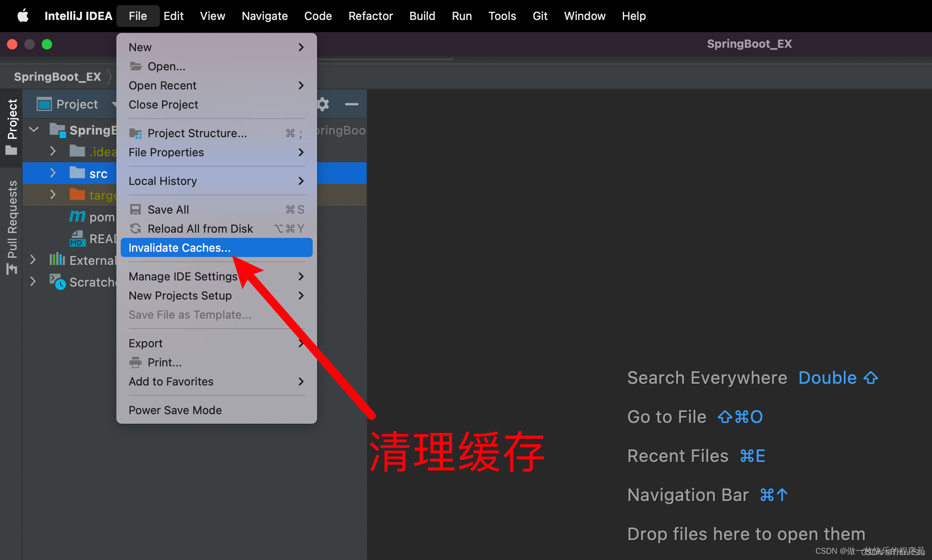The height and width of the screenshot is (560, 932).
Task: Expand the src folder chevron
Action: coord(53,173)
